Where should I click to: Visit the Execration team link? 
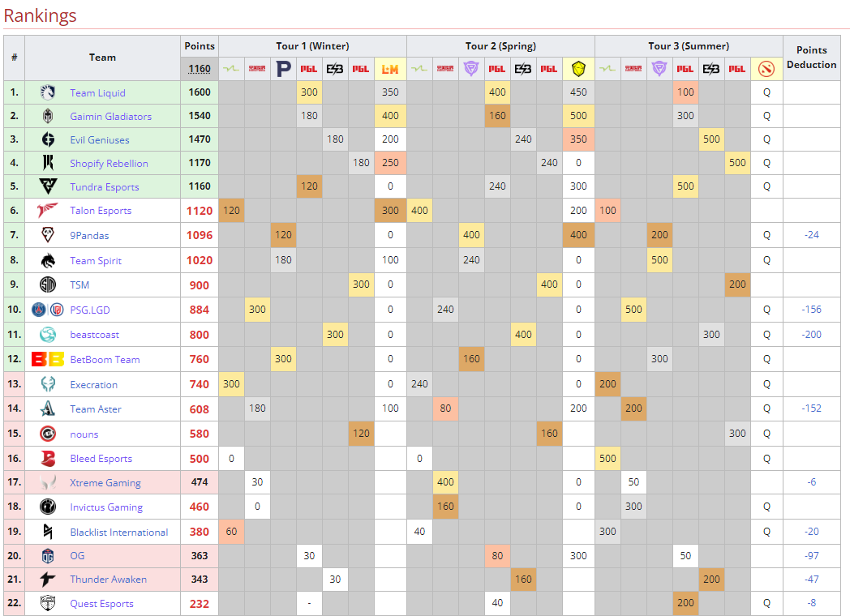pos(94,384)
